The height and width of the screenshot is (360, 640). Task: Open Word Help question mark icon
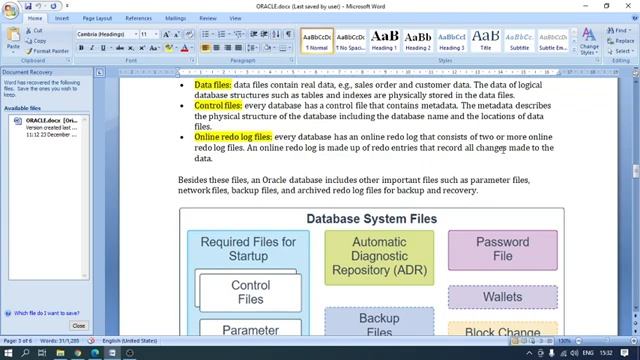635,18
